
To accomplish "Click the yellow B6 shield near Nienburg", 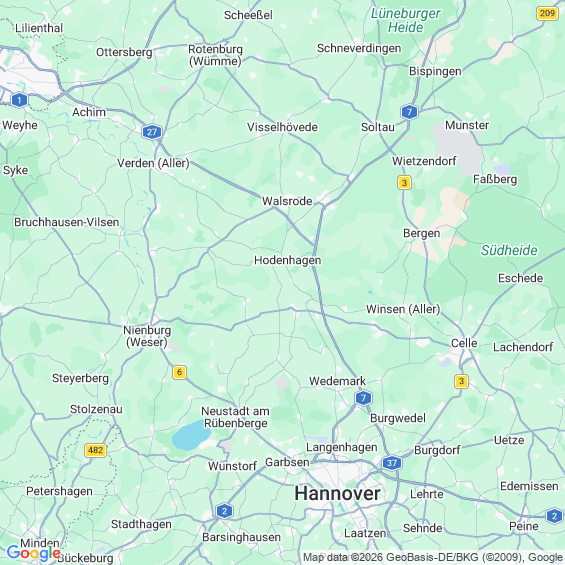I will [x=179, y=372].
